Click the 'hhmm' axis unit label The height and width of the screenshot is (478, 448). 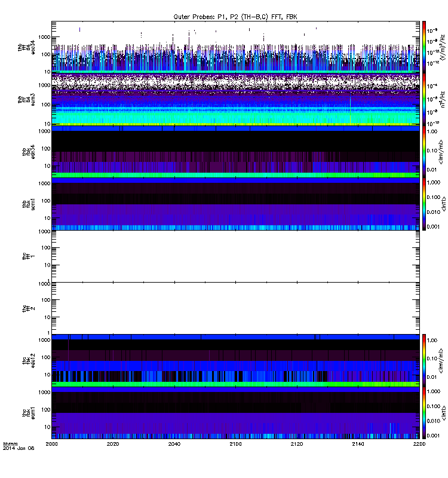click(10, 444)
